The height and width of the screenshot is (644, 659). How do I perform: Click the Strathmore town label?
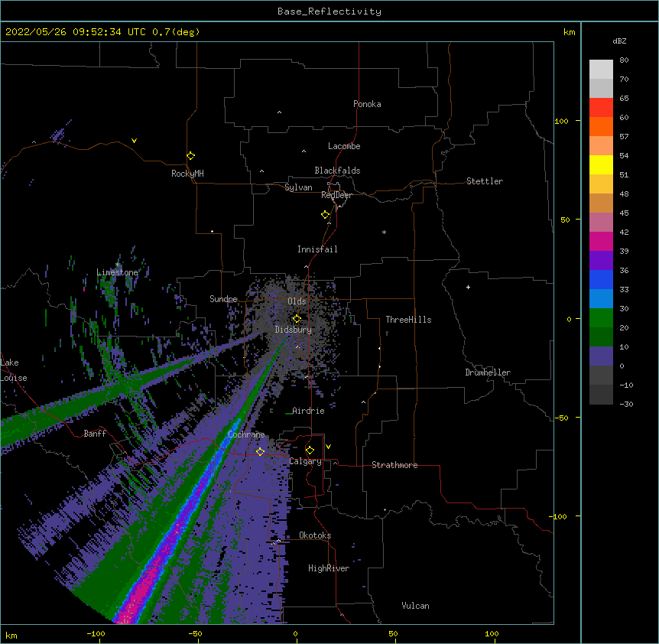394,465
